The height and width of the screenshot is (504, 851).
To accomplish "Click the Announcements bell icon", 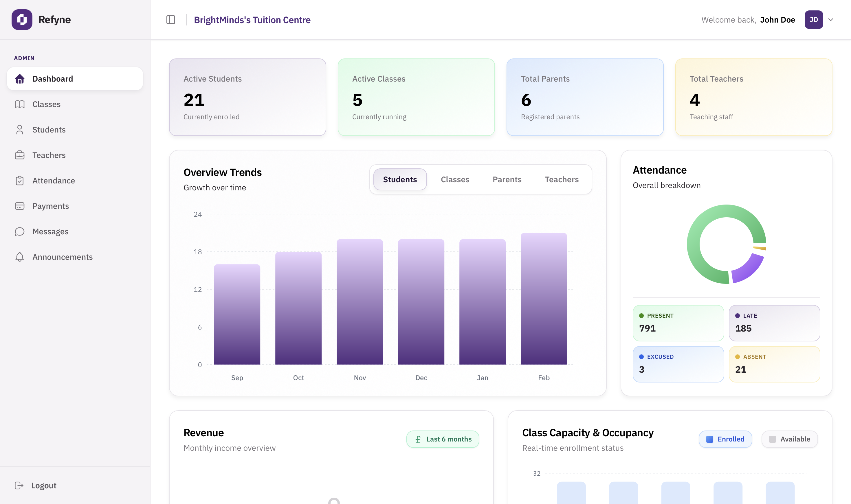I will (19, 257).
